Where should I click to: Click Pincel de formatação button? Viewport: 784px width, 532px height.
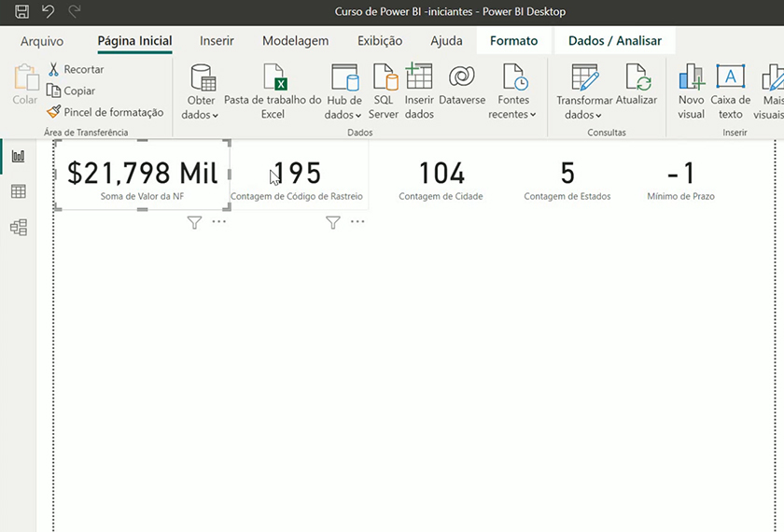coord(105,112)
